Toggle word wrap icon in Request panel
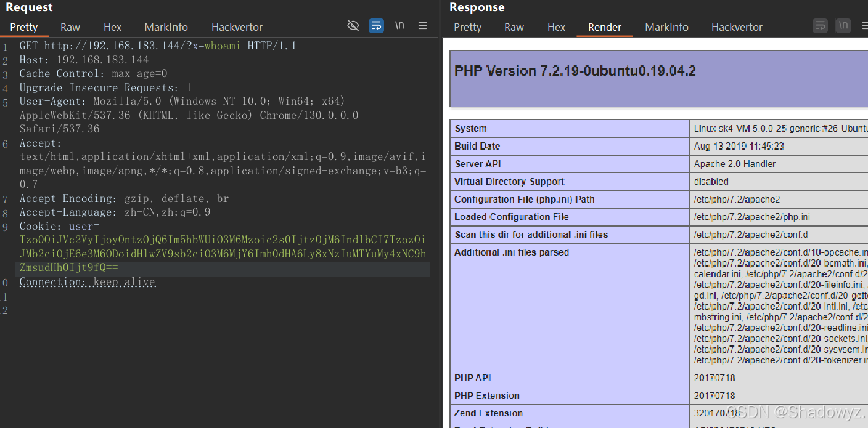This screenshot has height=428, width=868. tap(376, 25)
